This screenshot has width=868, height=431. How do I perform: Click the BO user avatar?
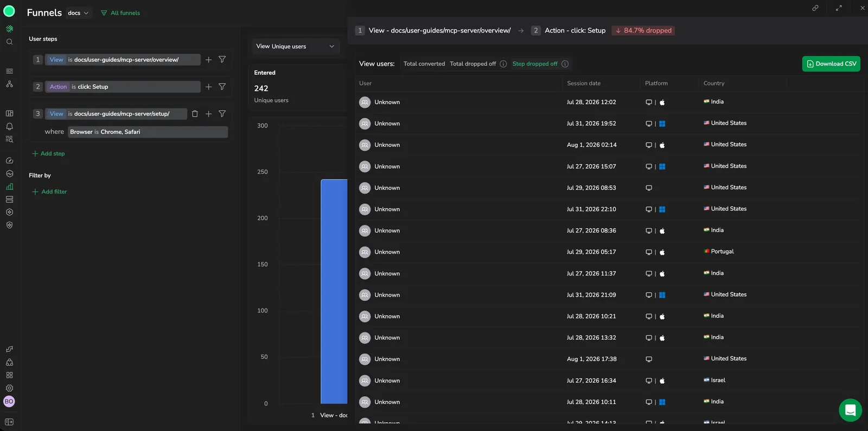9,402
